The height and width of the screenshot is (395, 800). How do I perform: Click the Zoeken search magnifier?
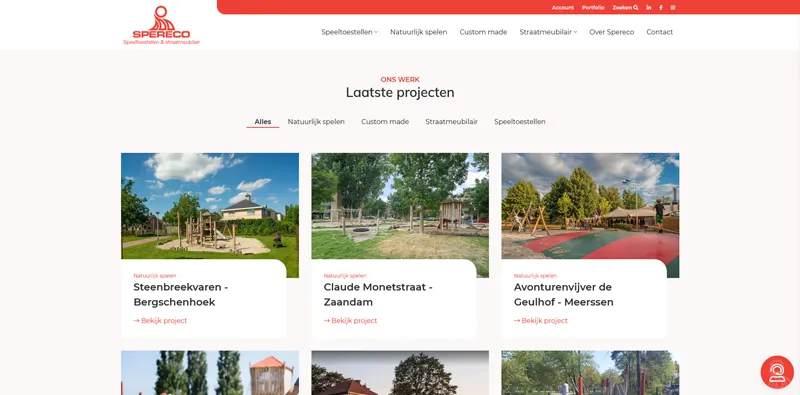(636, 8)
